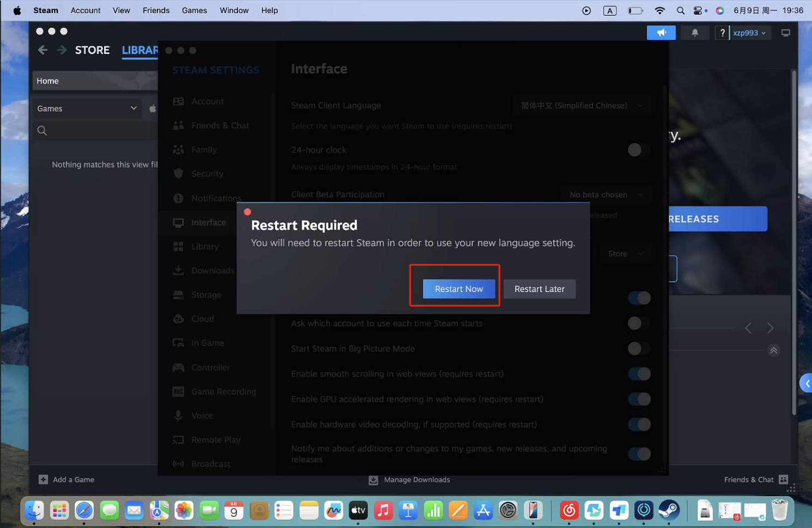Image resolution: width=812 pixels, height=528 pixels.
Task: Select the Voice settings section
Action: pyautogui.click(x=202, y=416)
